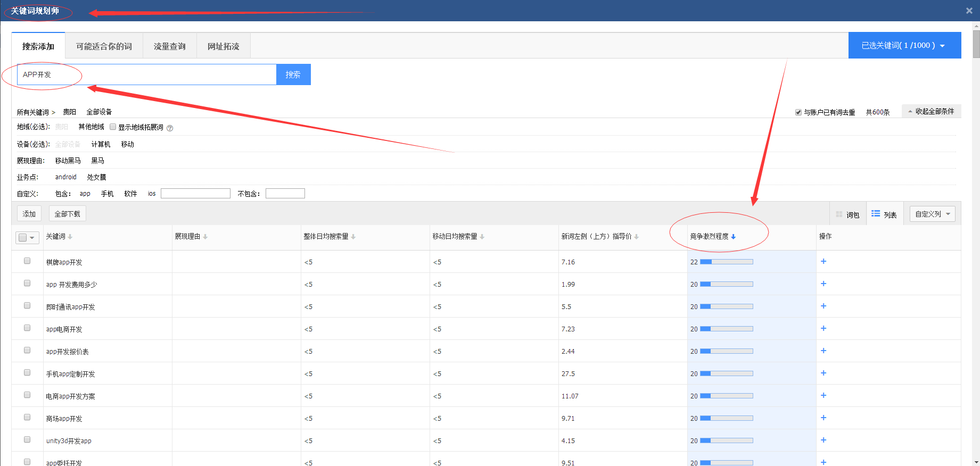Add keyword app电商开发 with plus icon
Viewport: 980px width, 466px height.
(823, 328)
